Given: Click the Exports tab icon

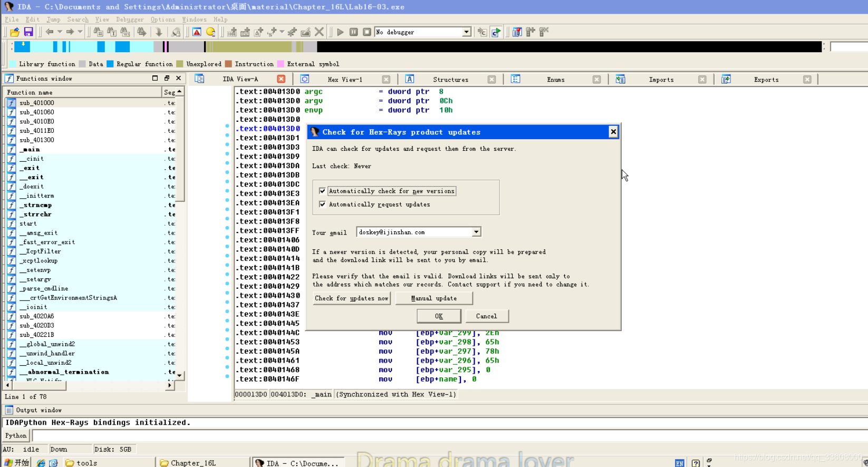Looking at the screenshot, I should coord(726,79).
